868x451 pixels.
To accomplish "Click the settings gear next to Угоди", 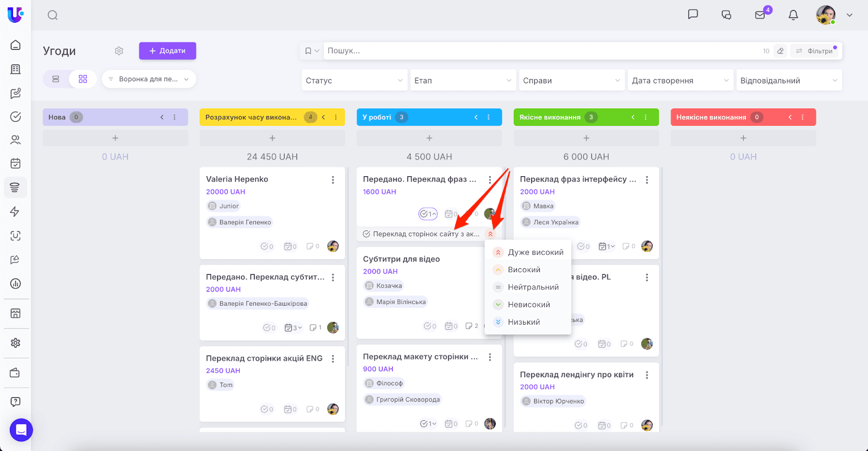I will [119, 51].
